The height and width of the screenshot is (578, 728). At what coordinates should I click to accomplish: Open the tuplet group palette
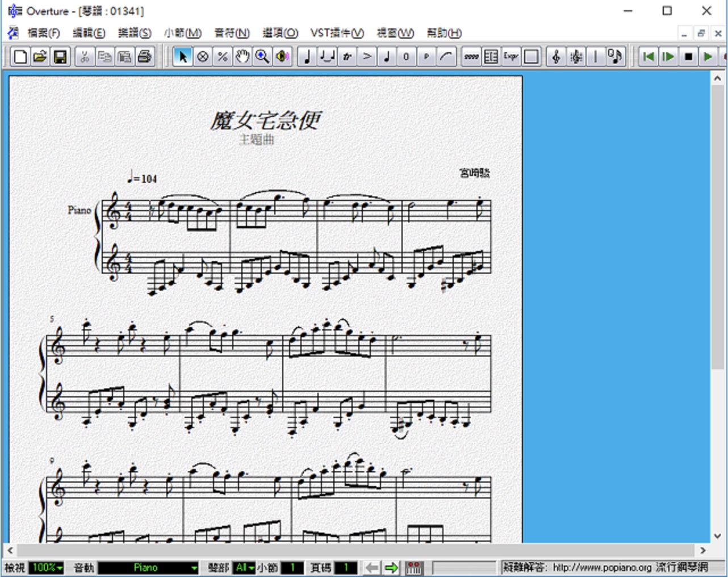pyautogui.click(x=327, y=57)
